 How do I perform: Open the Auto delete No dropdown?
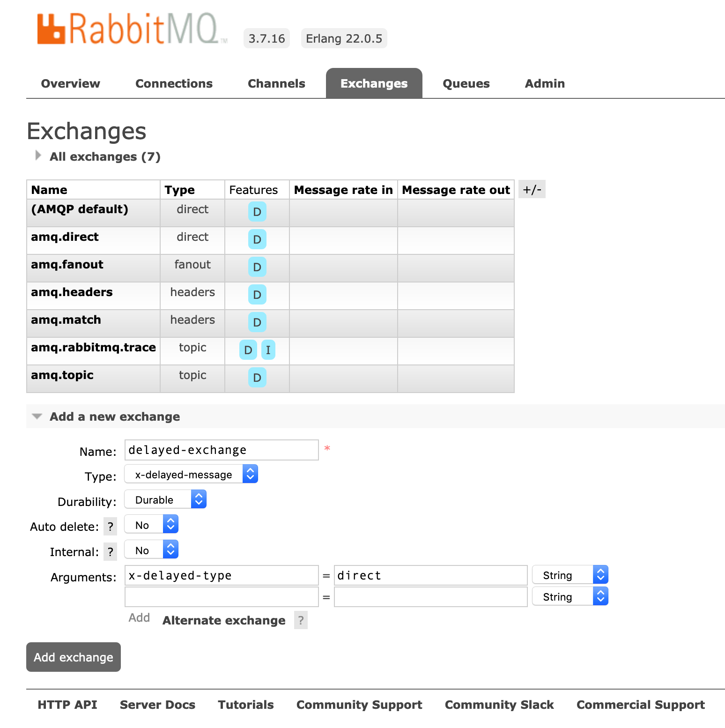pyautogui.click(x=151, y=525)
